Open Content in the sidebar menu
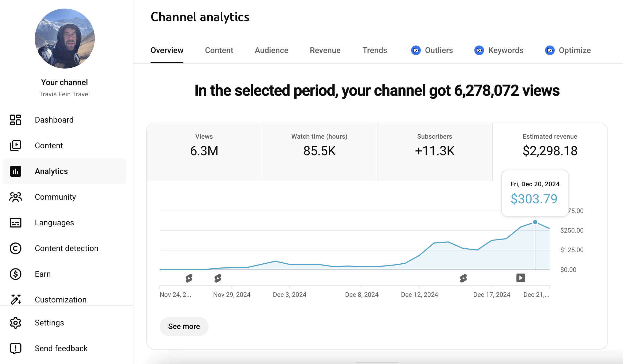Image resolution: width=623 pixels, height=364 pixels. tap(64, 146)
